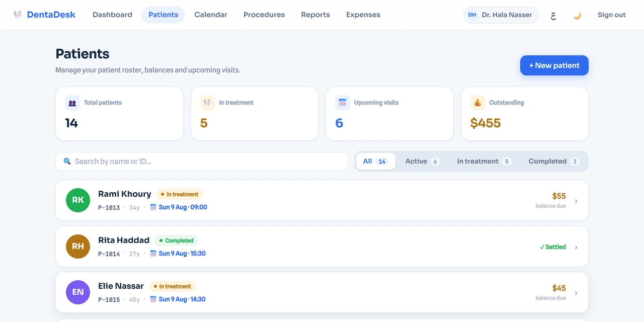Open the Dashboard page
Image resolution: width=644 pixels, height=322 pixels.
(112, 15)
